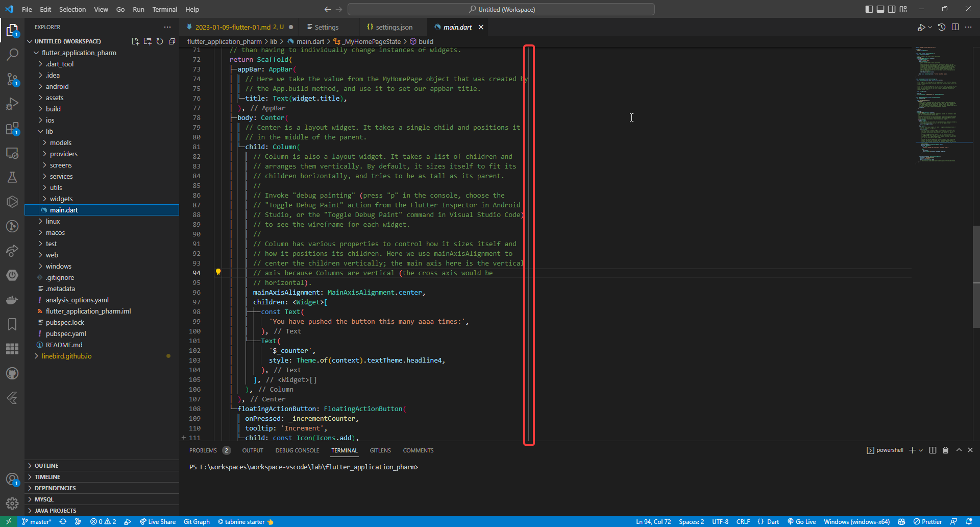Select pubspec.yaml in Explorer

click(66, 333)
